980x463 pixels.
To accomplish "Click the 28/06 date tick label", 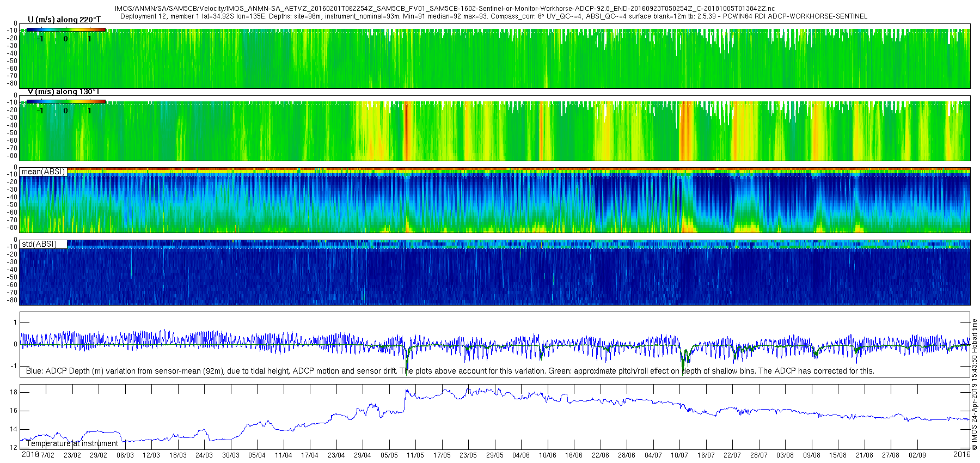I will click(627, 455).
